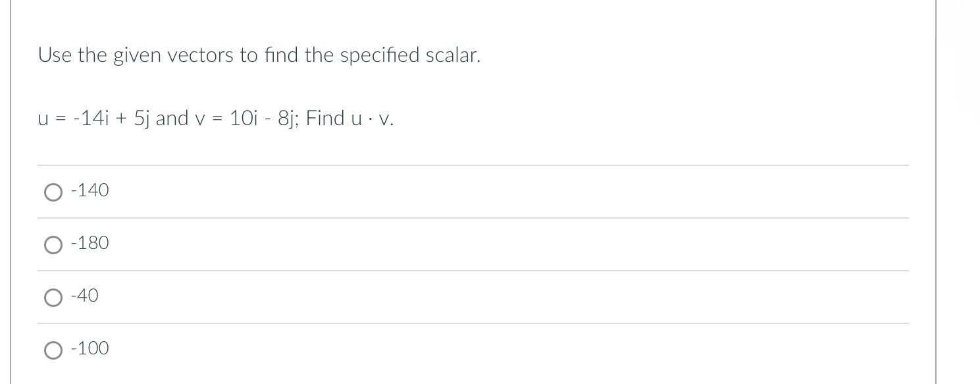This screenshot has height=384, width=980.
Task: Click the vector equation line
Action: click(x=215, y=119)
